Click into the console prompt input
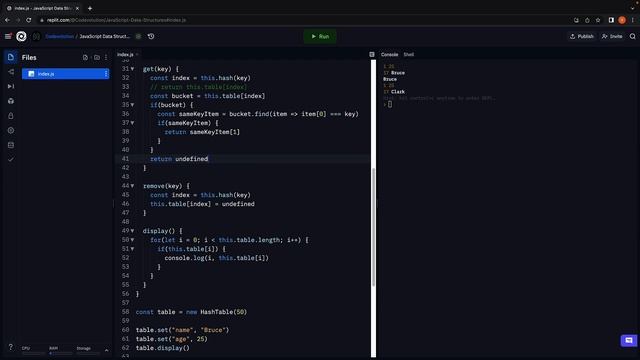640x360 pixels. (390, 104)
